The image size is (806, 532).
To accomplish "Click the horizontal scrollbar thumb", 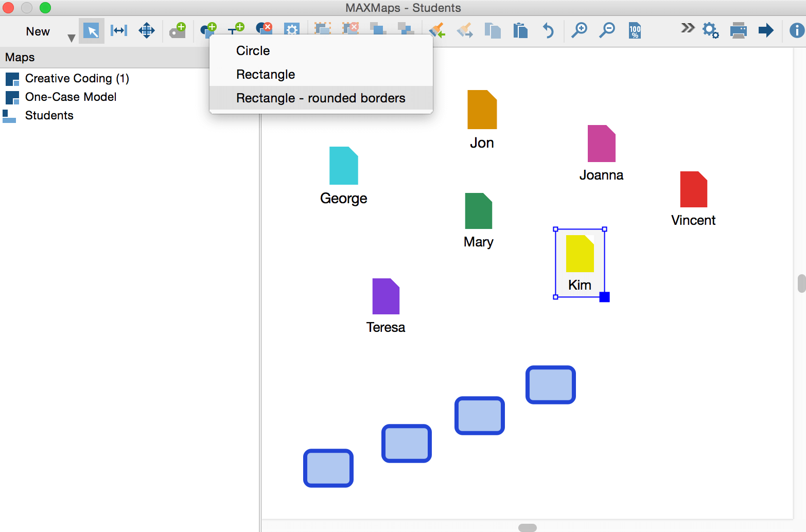I will (x=528, y=527).
